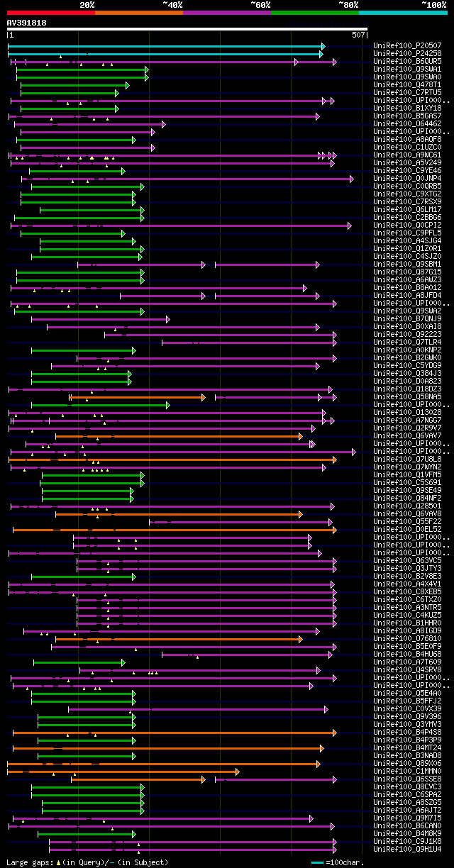Select hit label UniRef100_Q384J3
This screenshot has height=868, width=454.
point(407,373)
